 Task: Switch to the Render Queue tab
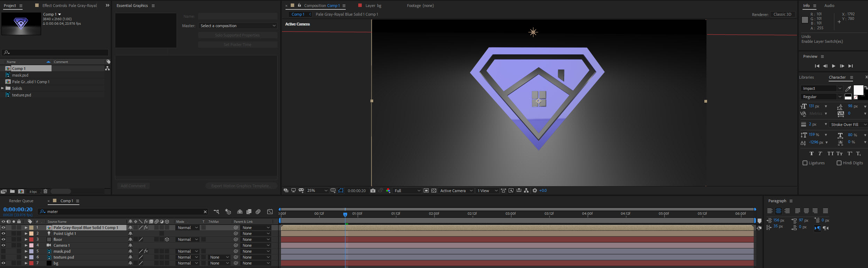tap(21, 201)
